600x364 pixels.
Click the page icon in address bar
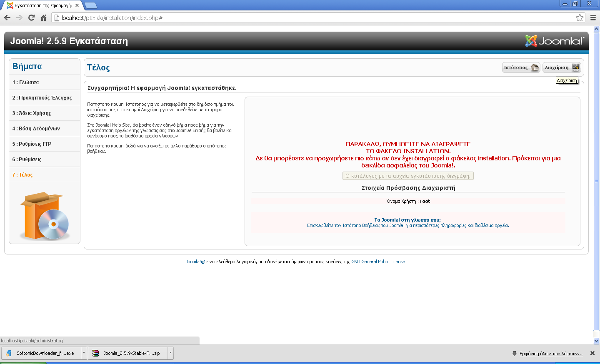57,17
